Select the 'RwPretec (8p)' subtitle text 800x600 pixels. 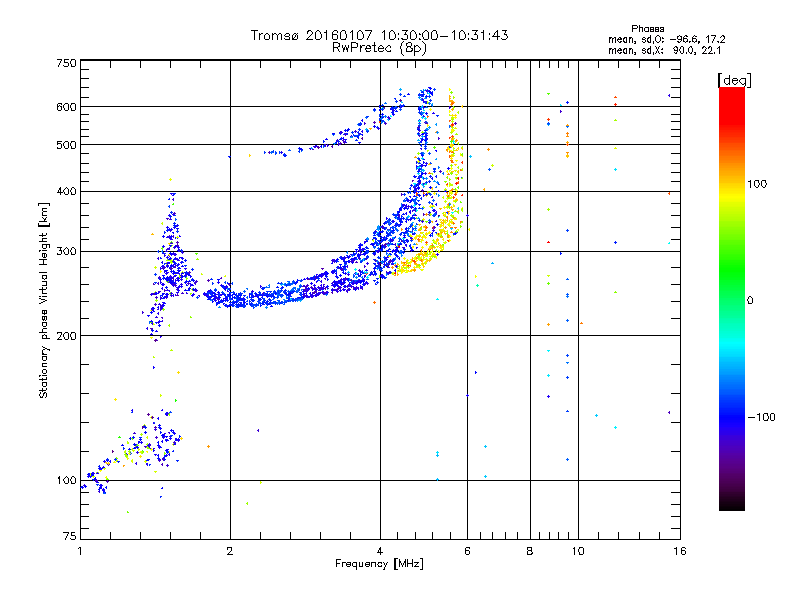click(379, 48)
